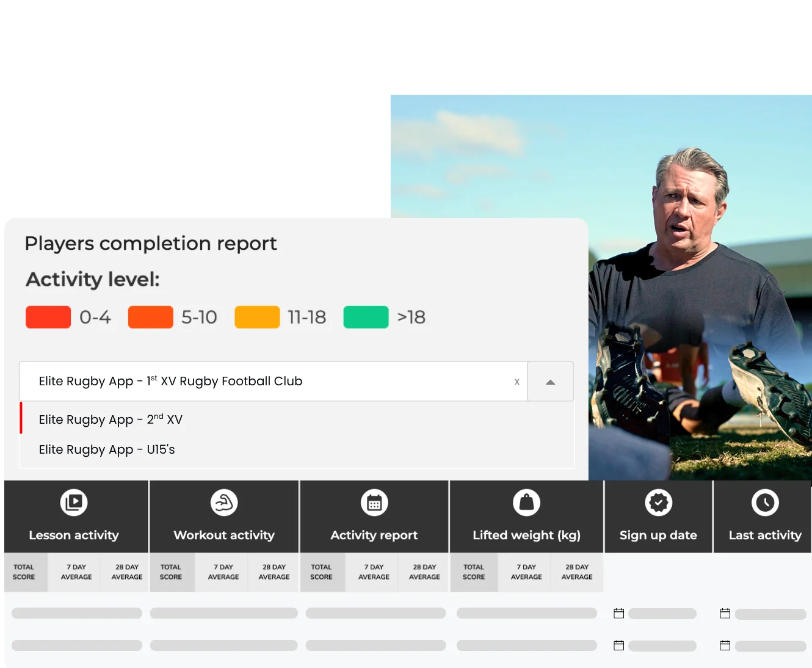Click the red 0-4 activity swatch
This screenshot has height=668, width=812.
(48, 317)
